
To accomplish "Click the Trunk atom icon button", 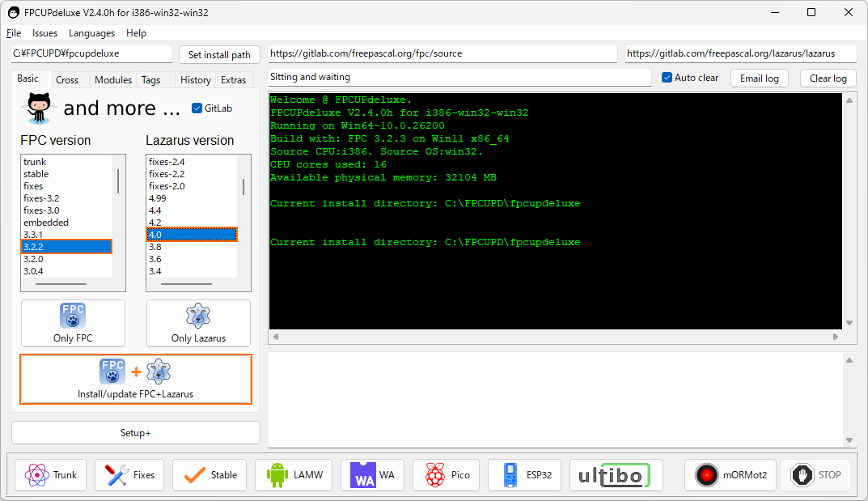I will click(x=50, y=475).
